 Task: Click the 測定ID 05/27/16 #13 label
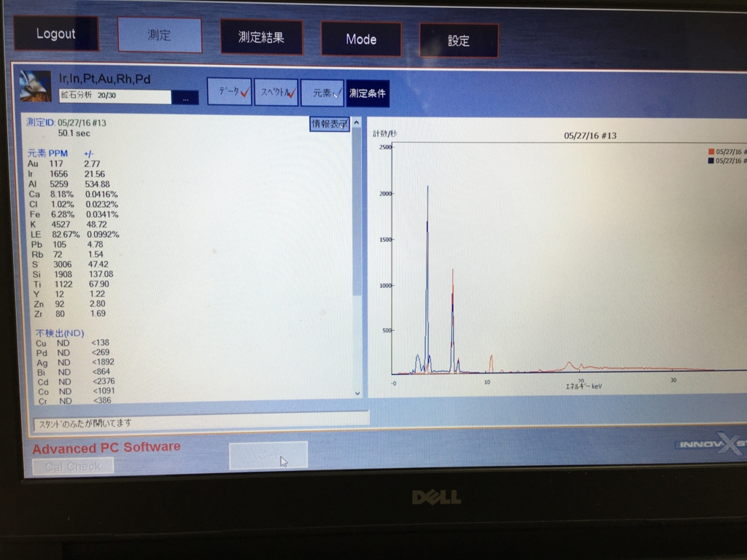point(66,122)
